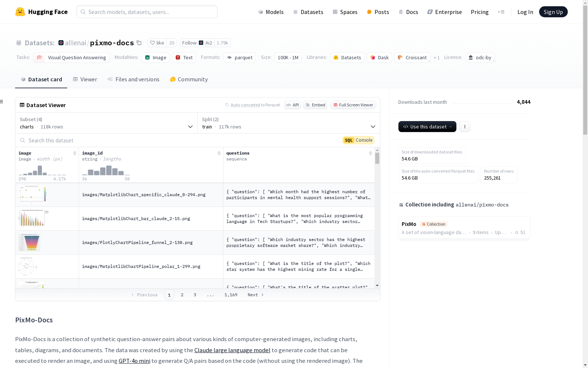Open more options next to Use this dataset
Image resolution: width=588 pixels, height=368 pixels.
(465, 127)
